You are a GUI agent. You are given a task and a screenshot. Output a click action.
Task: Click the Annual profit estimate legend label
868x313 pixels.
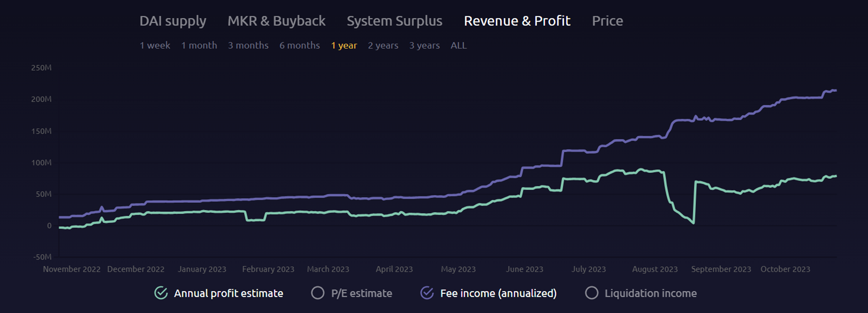[228, 293]
